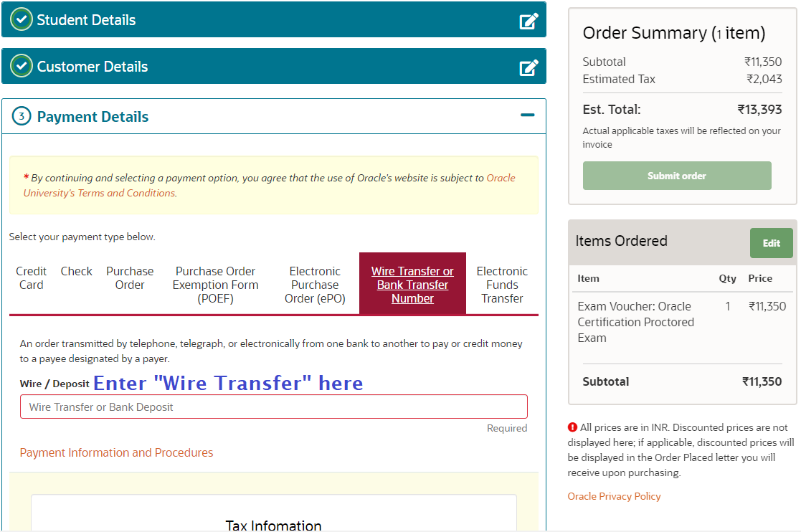Click the Submit order button
Screen dimensions: 801x532
click(x=677, y=176)
